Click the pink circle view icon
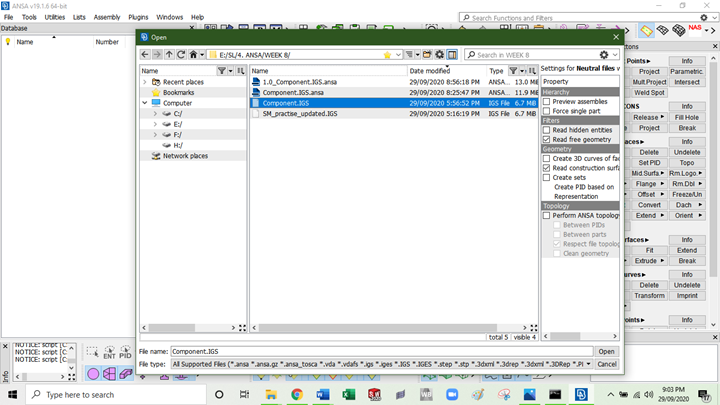The height and width of the screenshot is (405, 720). click(x=93, y=374)
